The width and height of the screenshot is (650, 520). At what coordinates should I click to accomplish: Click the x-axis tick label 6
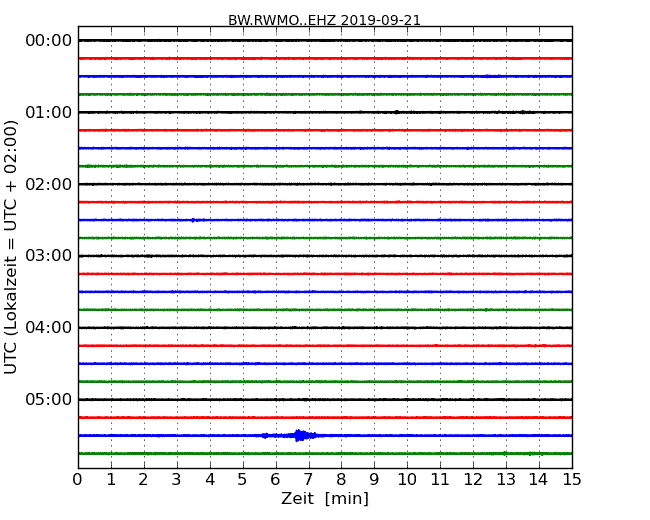pos(275,480)
